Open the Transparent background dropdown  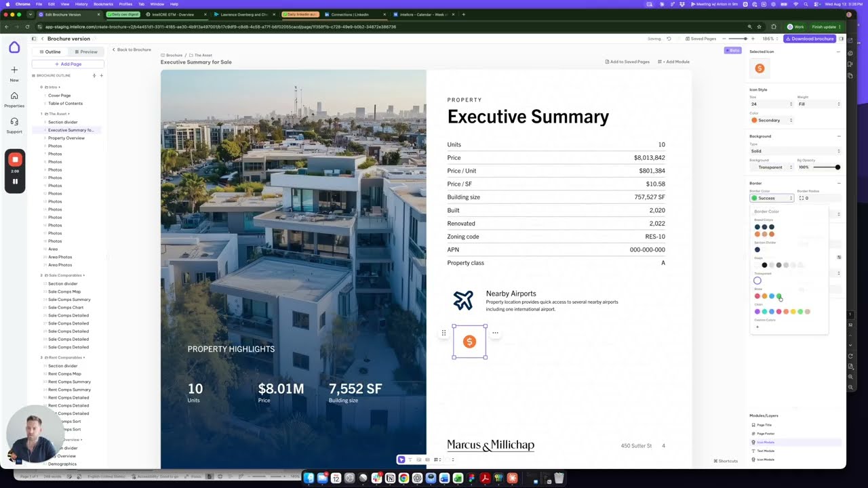tap(771, 167)
